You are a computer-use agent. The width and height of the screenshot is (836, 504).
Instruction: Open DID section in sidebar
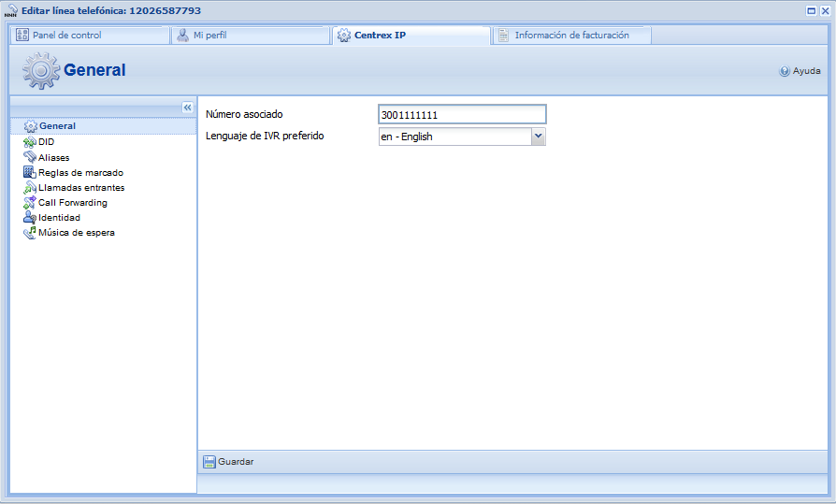pos(47,142)
